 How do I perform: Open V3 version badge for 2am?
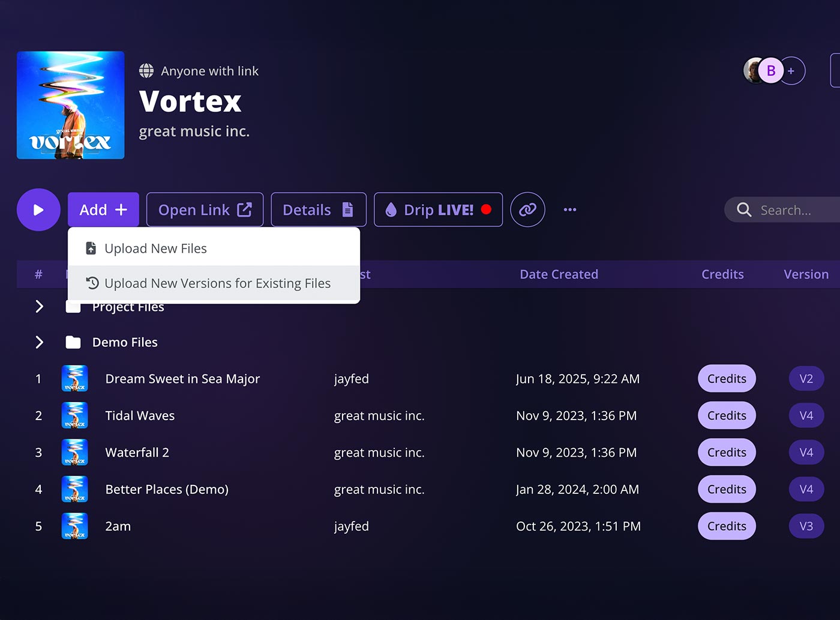(x=806, y=526)
